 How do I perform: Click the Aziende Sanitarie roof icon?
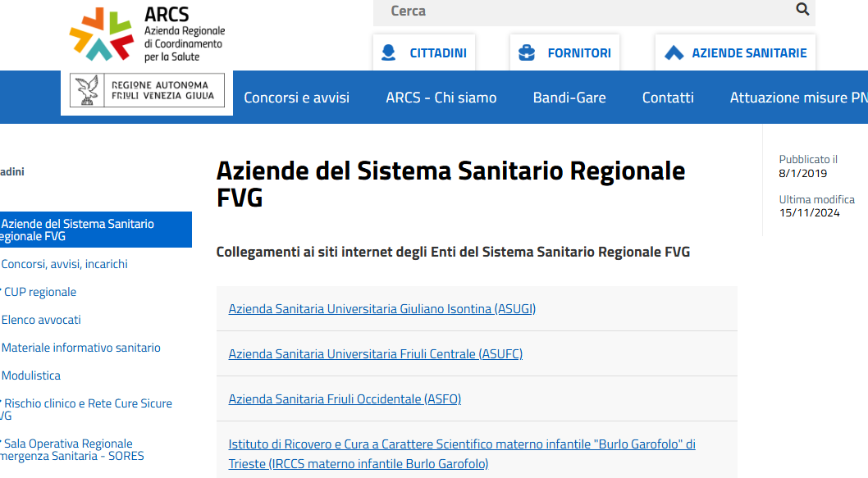click(674, 53)
